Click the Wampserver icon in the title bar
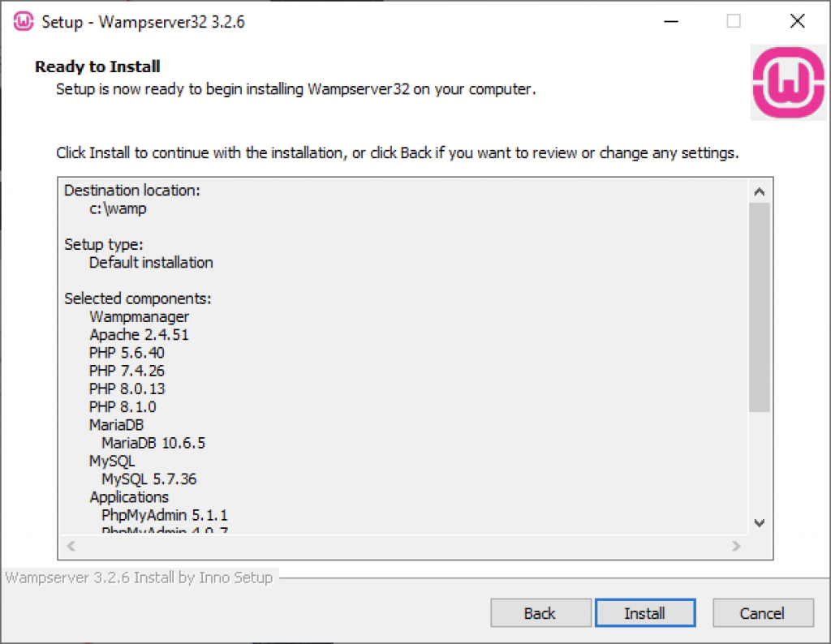The image size is (831, 644). click(24, 22)
